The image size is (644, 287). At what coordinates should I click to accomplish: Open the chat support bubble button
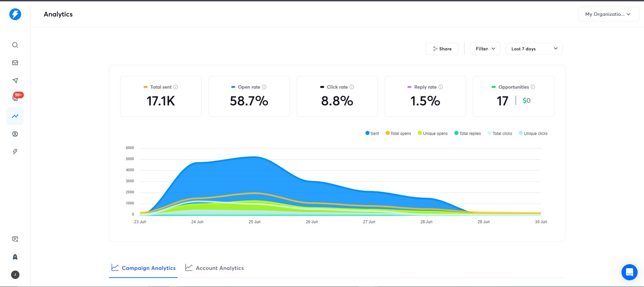(629, 272)
